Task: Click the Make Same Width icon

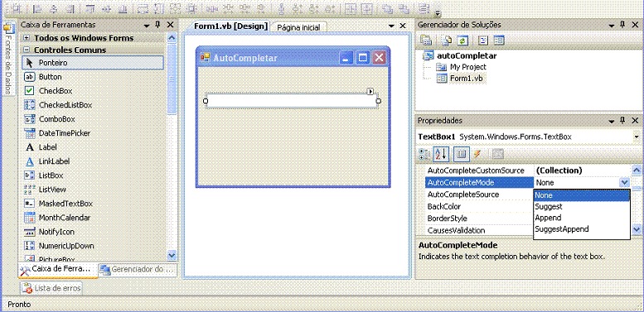Action: click(143, 8)
